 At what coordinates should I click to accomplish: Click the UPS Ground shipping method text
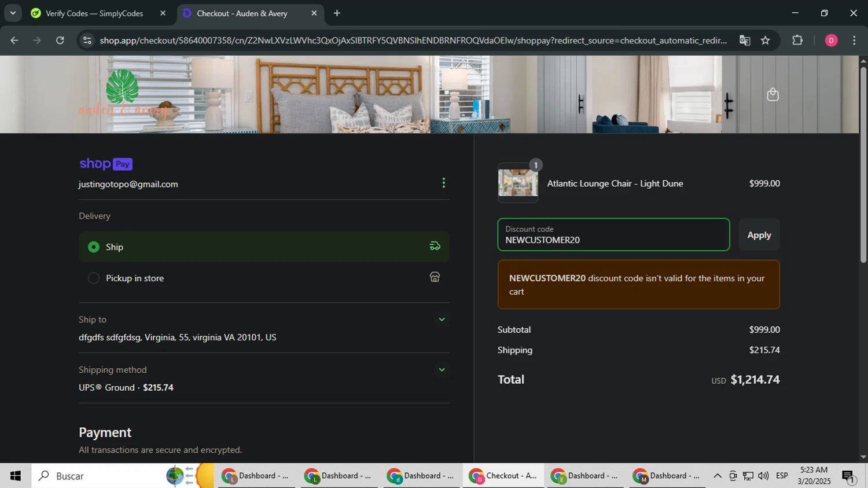coord(126,388)
